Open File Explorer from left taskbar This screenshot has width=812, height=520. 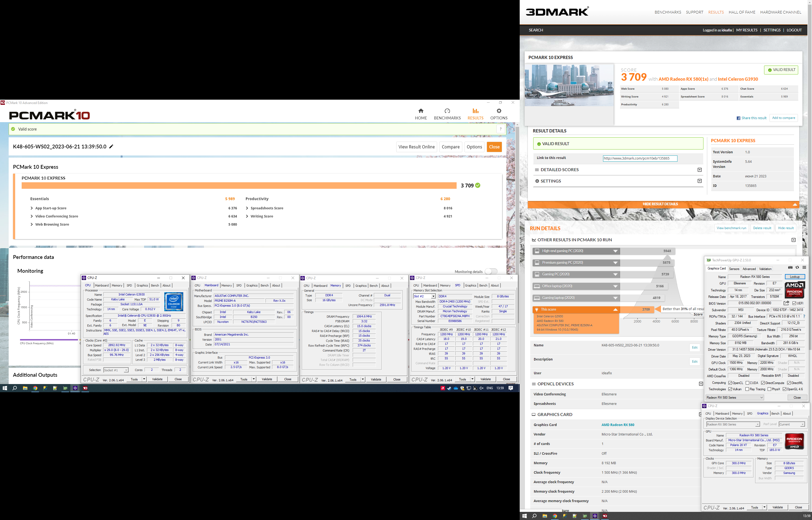[x=25, y=388]
